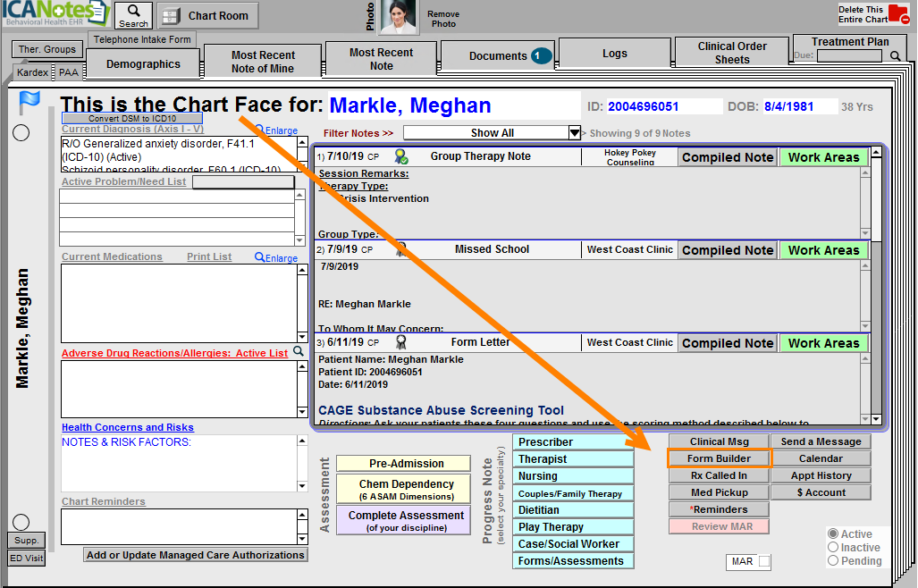Viewport: 918px width, 588px height.
Task: Select the Pending status radio button
Action: click(x=833, y=561)
